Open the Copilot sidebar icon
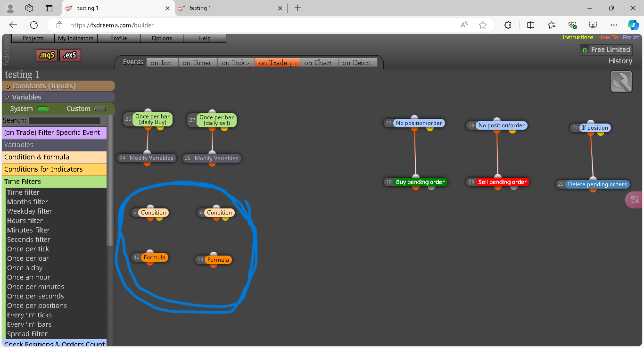 (x=633, y=25)
